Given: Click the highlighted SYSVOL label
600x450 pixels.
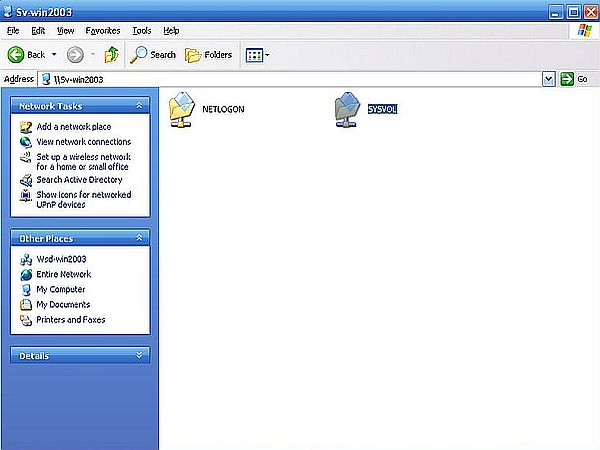Looking at the screenshot, I should coord(382,109).
